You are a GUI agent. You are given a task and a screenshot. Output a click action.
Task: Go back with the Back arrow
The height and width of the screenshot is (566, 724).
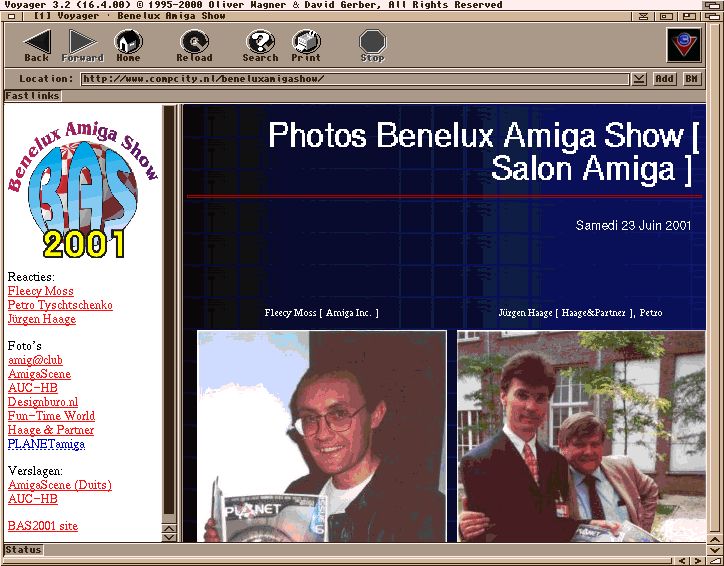pyautogui.click(x=36, y=46)
